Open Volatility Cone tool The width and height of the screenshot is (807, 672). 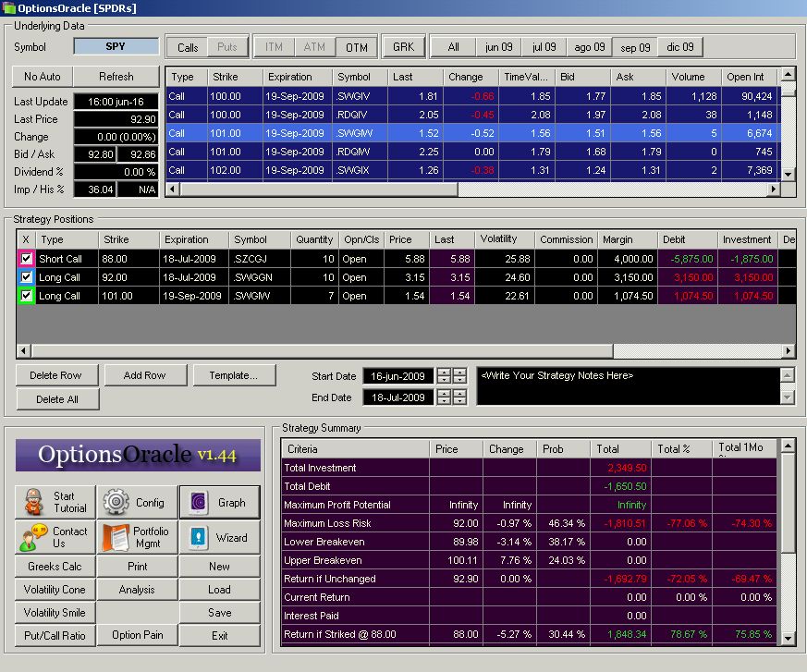tap(55, 590)
